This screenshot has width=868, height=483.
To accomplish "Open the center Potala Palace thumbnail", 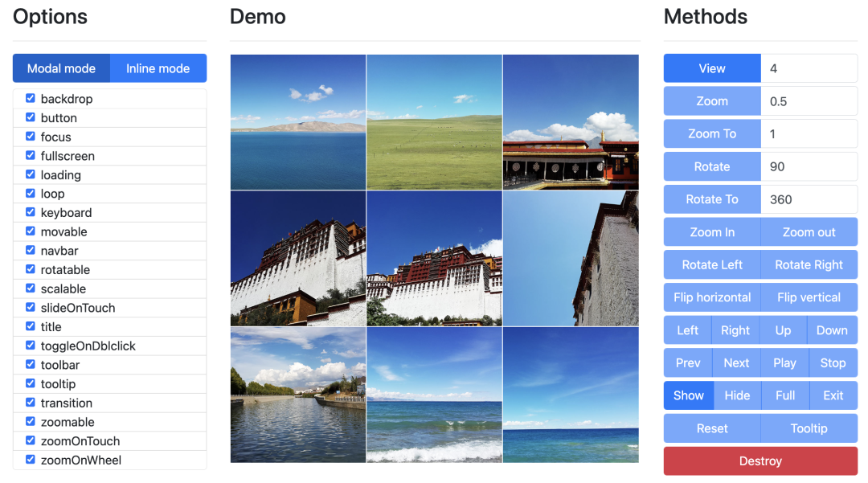I will click(x=435, y=258).
